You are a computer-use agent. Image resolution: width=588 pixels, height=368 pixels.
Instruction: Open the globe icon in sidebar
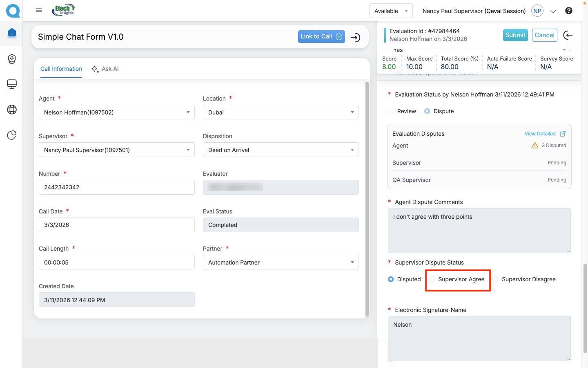[12, 110]
